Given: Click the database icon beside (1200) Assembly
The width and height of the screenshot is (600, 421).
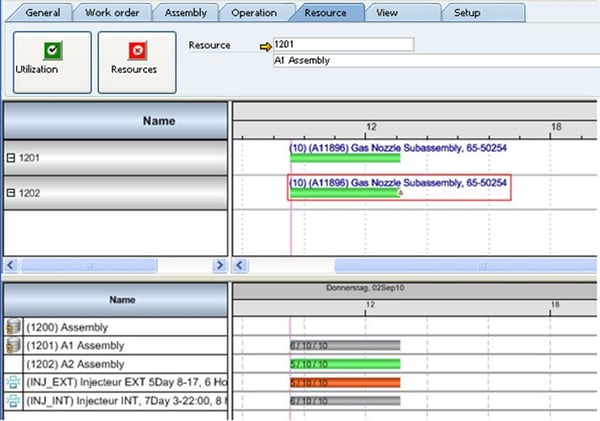Looking at the screenshot, I should pos(13,327).
